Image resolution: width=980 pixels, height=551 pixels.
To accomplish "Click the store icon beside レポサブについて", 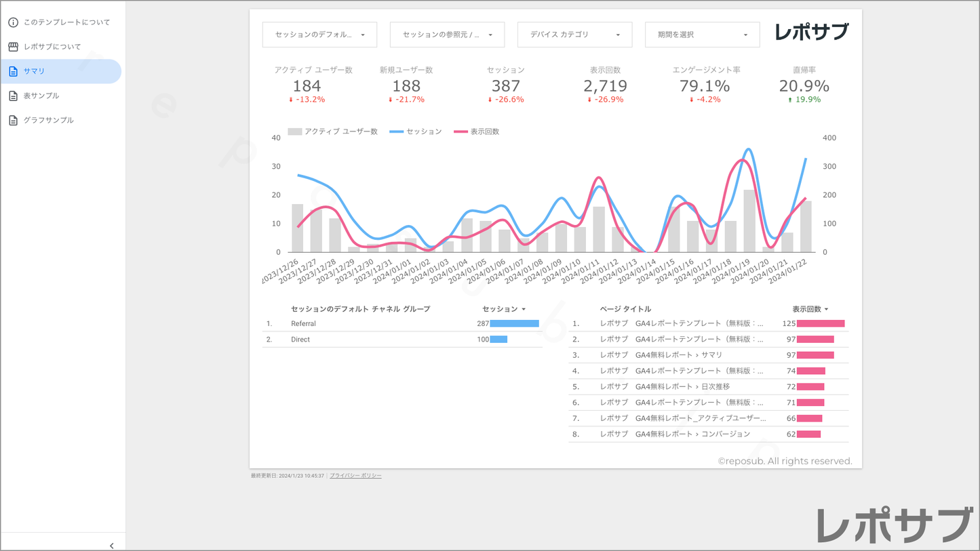I will pyautogui.click(x=13, y=47).
